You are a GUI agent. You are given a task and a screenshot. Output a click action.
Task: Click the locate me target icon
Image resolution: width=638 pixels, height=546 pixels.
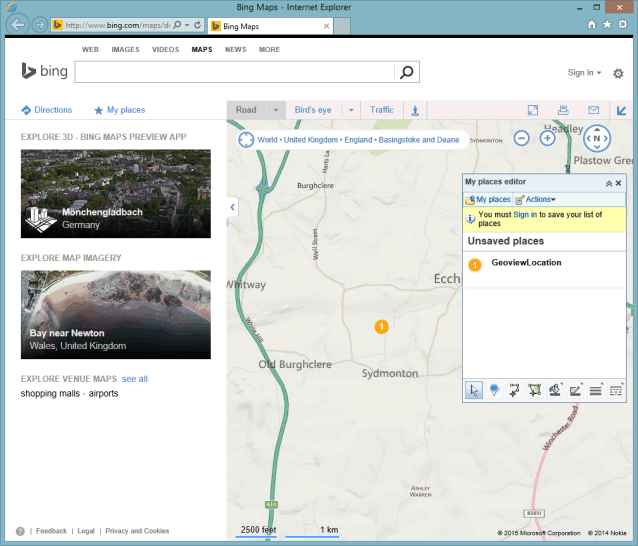[246, 140]
